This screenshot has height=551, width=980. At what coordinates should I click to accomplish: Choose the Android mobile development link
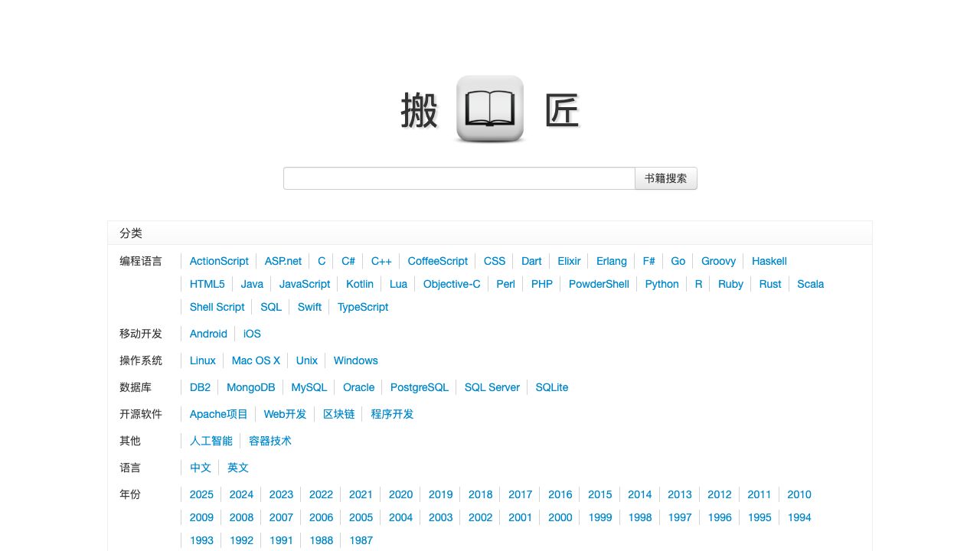coord(208,334)
